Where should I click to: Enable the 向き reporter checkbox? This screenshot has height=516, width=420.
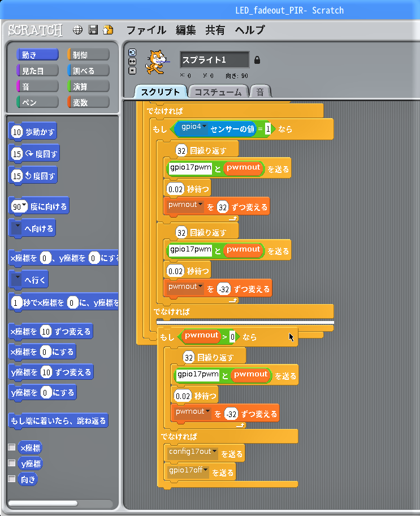pos(12,479)
